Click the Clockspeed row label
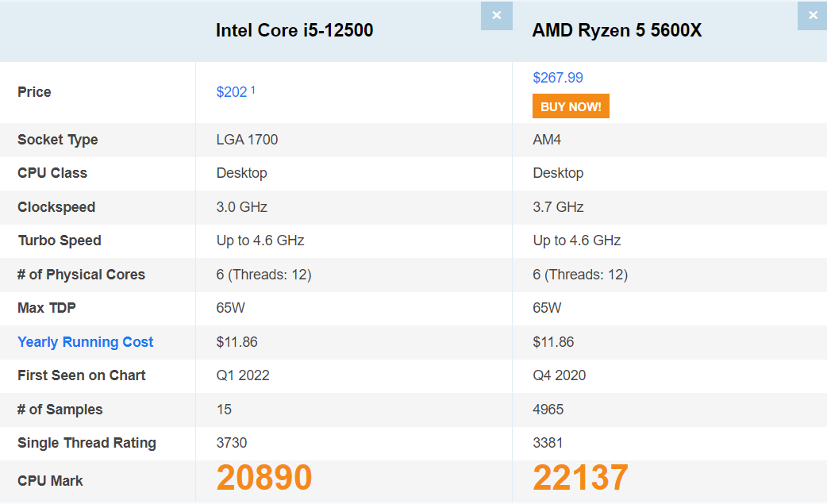Image resolution: width=827 pixels, height=504 pixels. [56, 207]
